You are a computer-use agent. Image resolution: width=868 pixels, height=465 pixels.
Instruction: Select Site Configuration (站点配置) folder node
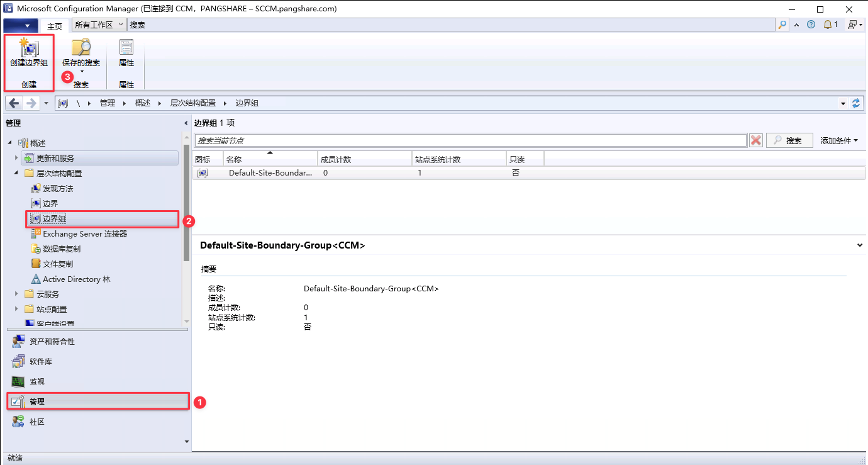[x=52, y=309]
